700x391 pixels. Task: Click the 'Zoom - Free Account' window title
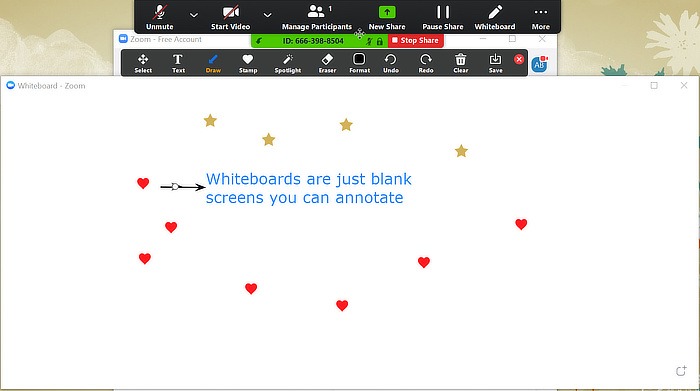[x=166, y=39]
